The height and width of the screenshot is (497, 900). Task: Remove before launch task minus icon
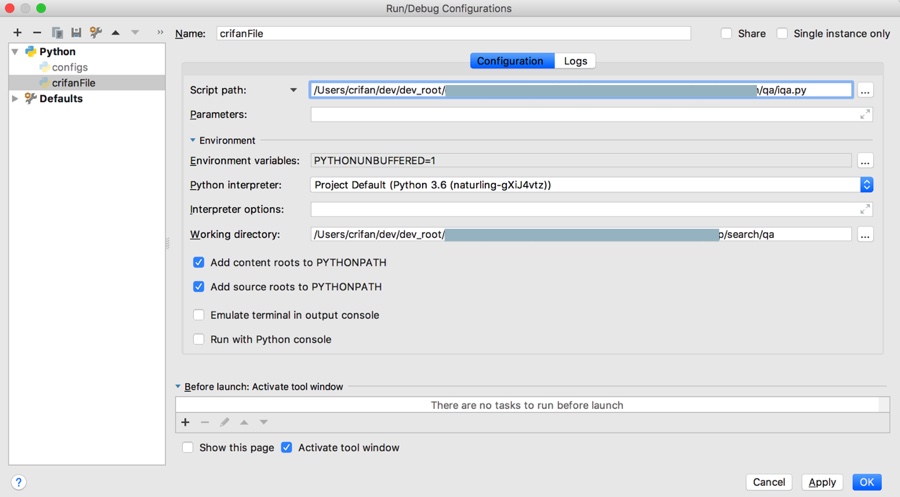click(205, 422)
